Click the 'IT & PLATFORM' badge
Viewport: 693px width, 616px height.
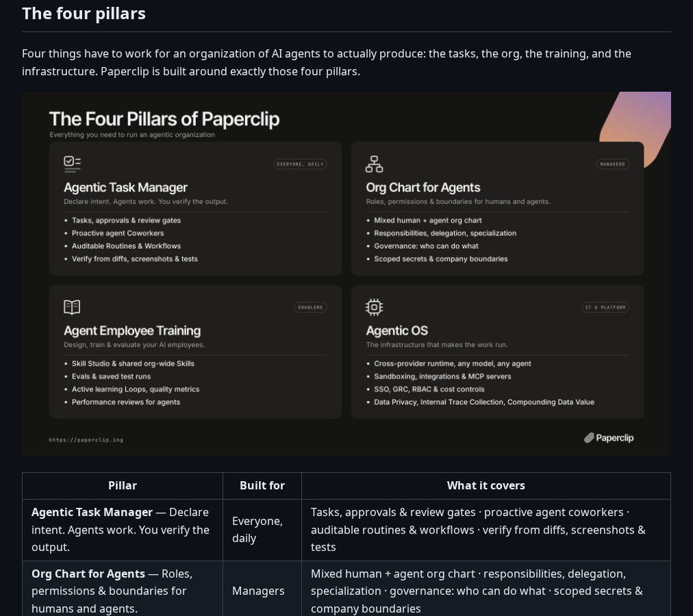pos(605,307)
